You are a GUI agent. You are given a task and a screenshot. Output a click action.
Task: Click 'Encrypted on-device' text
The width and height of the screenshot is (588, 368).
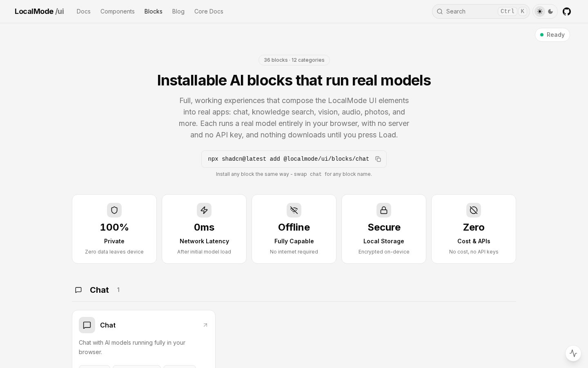click(x=384, y=252)
